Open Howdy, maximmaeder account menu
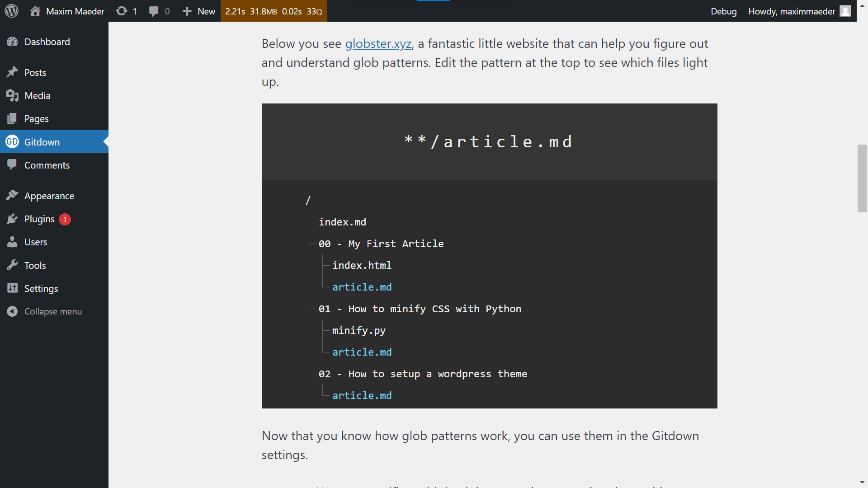 point(800,11)
